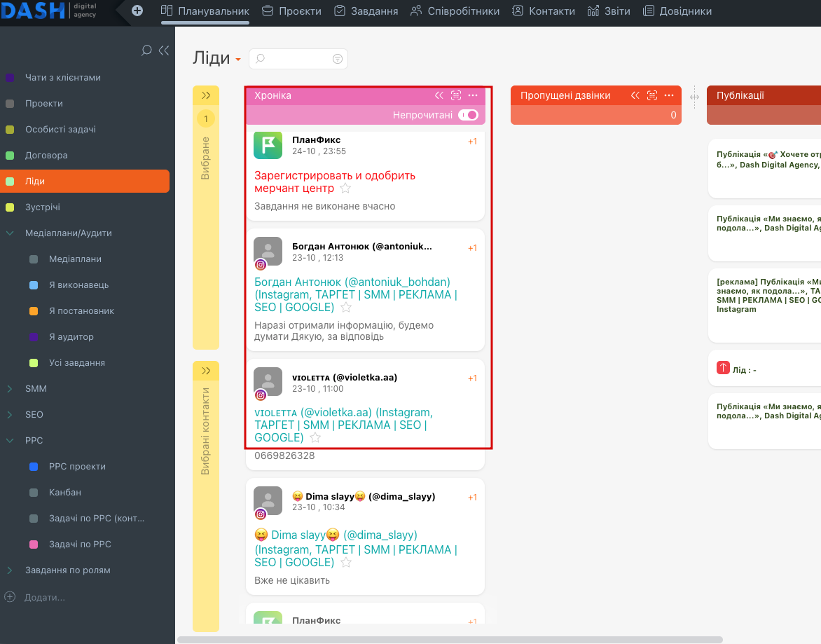Image resolution: width=821 pixels, height=644 pixels.
Task: Select PPC проекти sub-item
Action: coord(77,467)
